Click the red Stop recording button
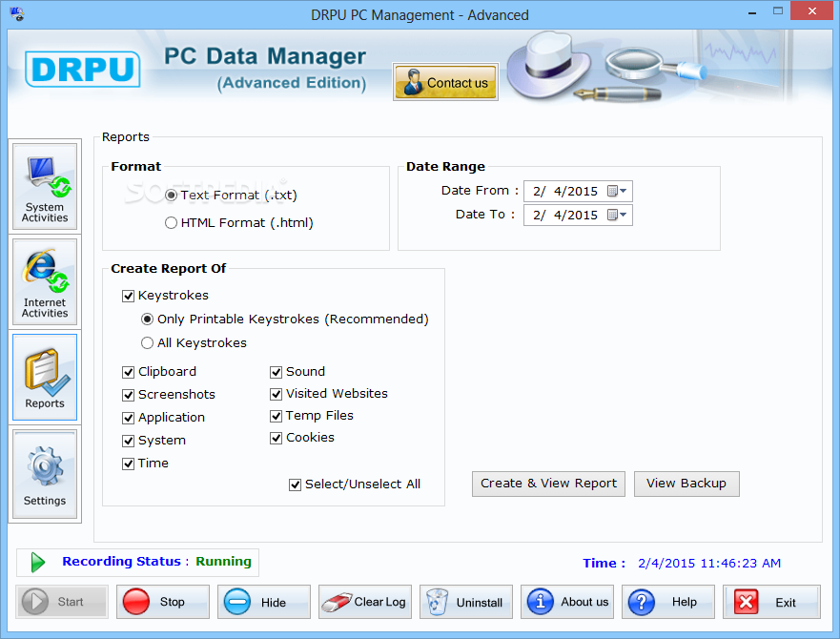Image resolution: width=840 pixels, height=639 pixels. tap(163, 602)
